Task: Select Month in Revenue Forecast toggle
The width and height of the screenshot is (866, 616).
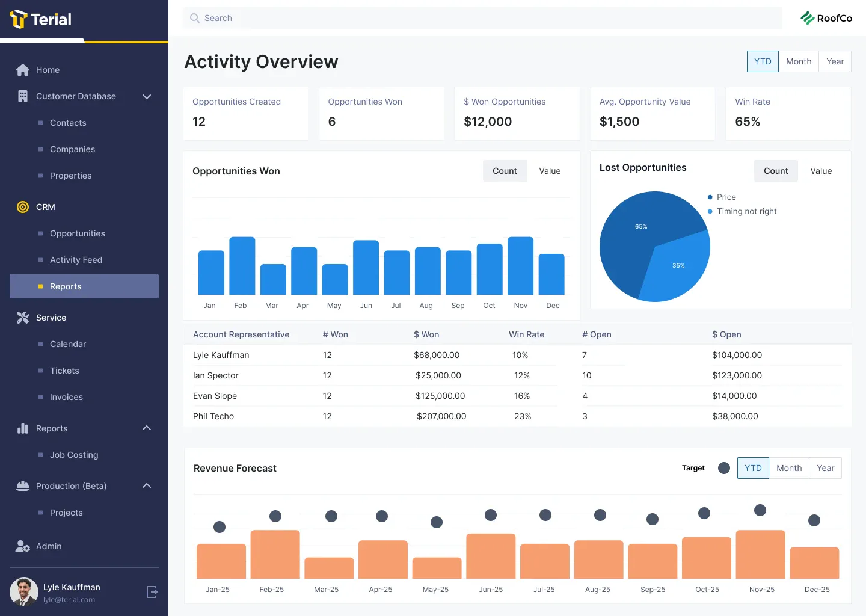Action: pyautogui.click(x=789, y=468)
